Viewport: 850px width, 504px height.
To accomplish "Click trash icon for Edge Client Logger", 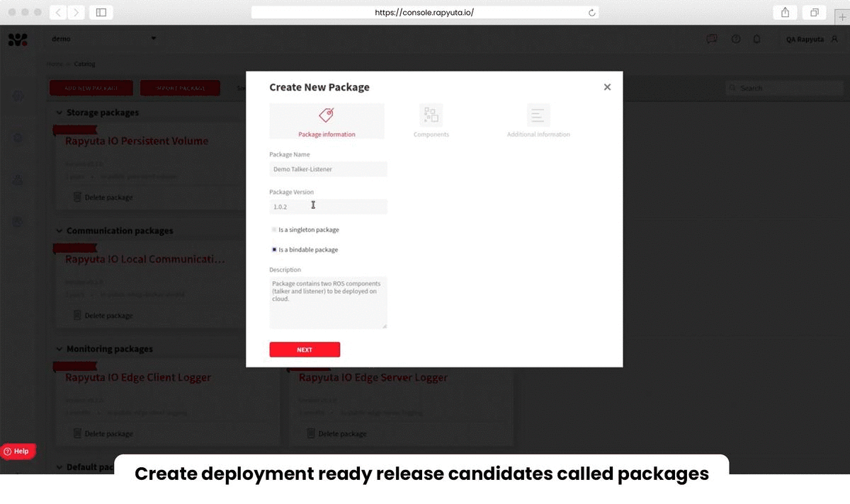I will tap(77, 433).
